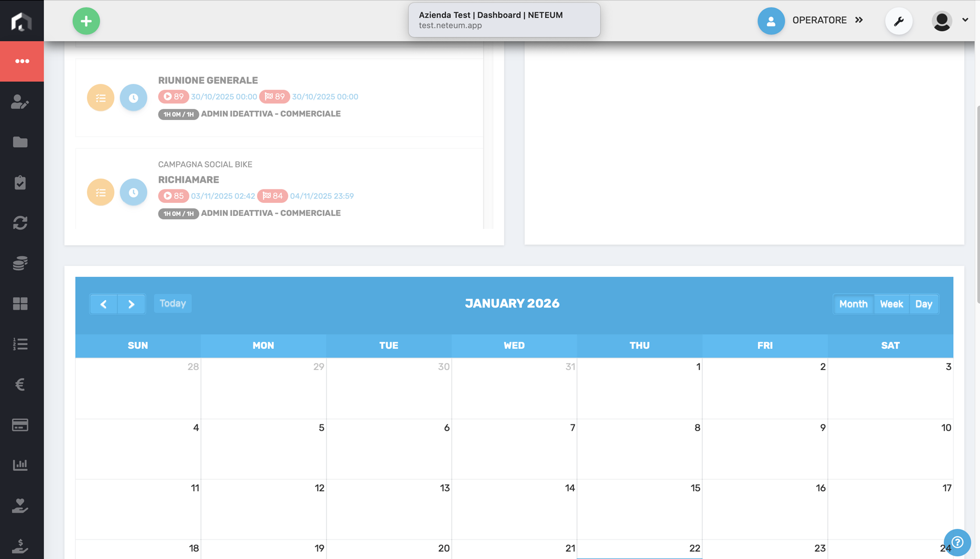Click the refresh arrows sidebar icon
The width and height of the screenshot is (980, 559).
(x=20, y=223)
